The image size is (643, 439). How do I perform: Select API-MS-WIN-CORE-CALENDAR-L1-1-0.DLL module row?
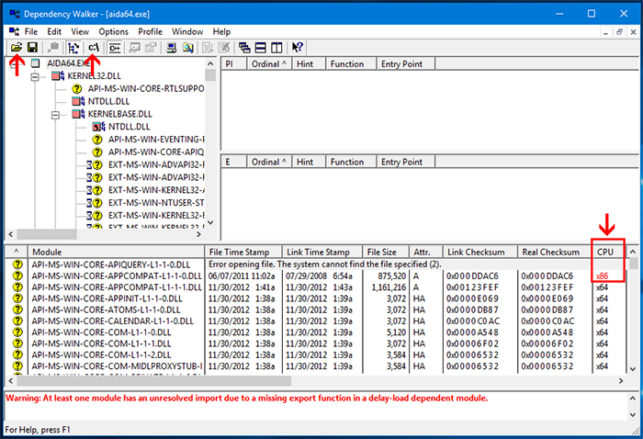point(316,321)
